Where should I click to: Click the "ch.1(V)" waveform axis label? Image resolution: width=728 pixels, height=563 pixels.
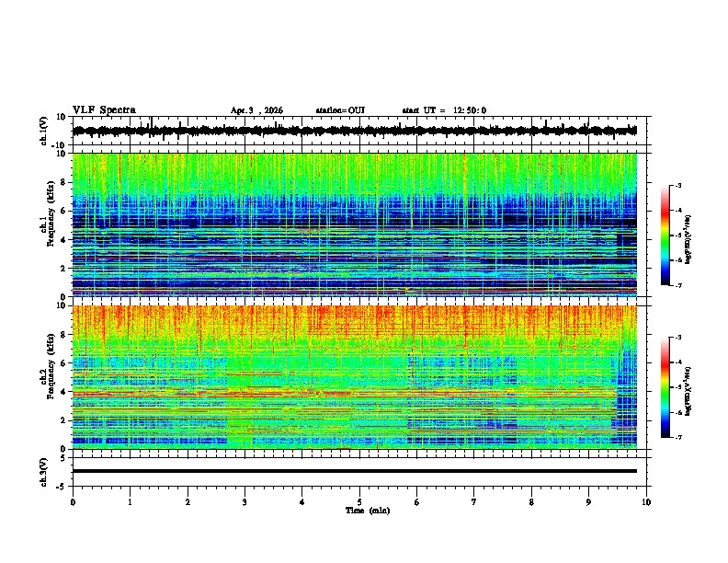tap(44, 131)
